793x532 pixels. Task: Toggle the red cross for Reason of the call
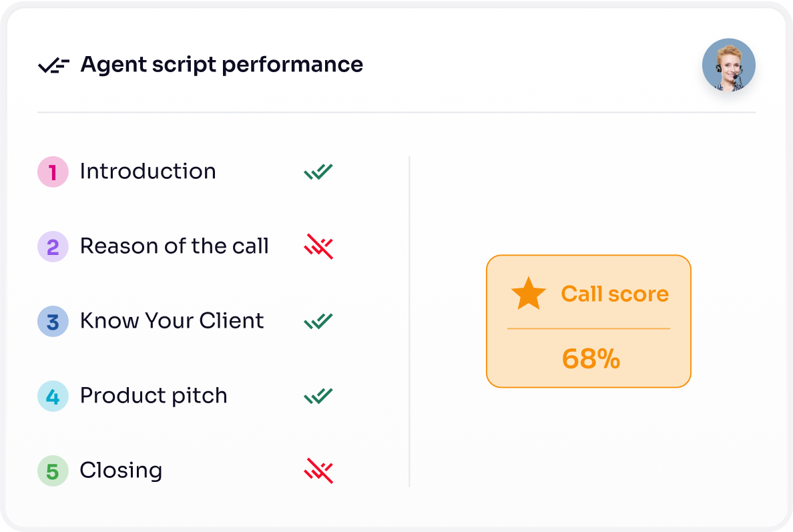coord(318,247)
